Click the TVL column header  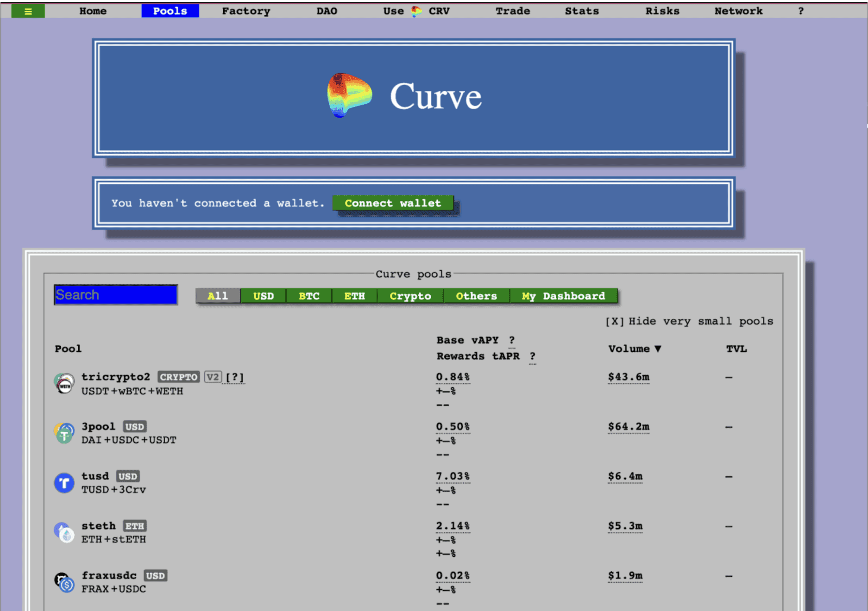click(736, 349)
